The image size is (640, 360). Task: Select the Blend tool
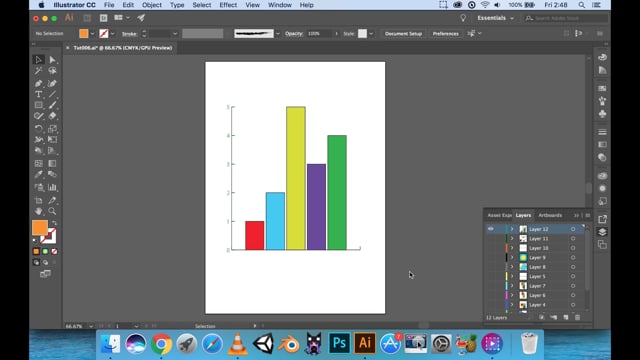tap(52, 174)
